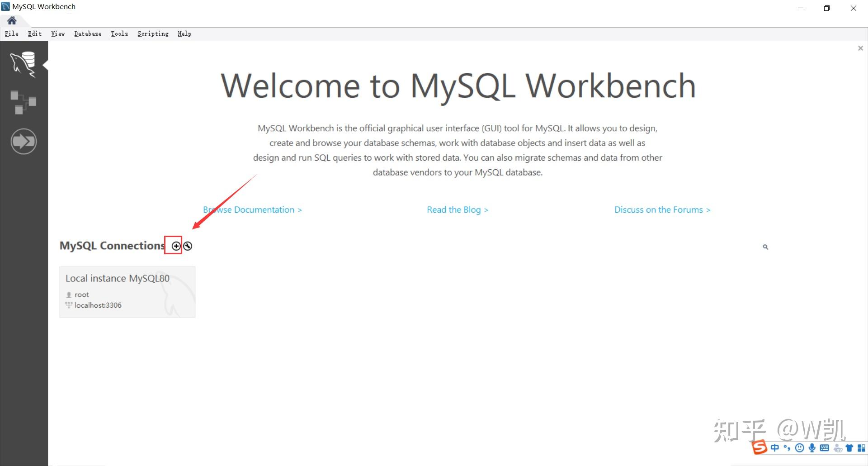Open the input method toolbox grid icon
Image resolution: width=868 pixels, height=466 pixels.
click(862, 448)
